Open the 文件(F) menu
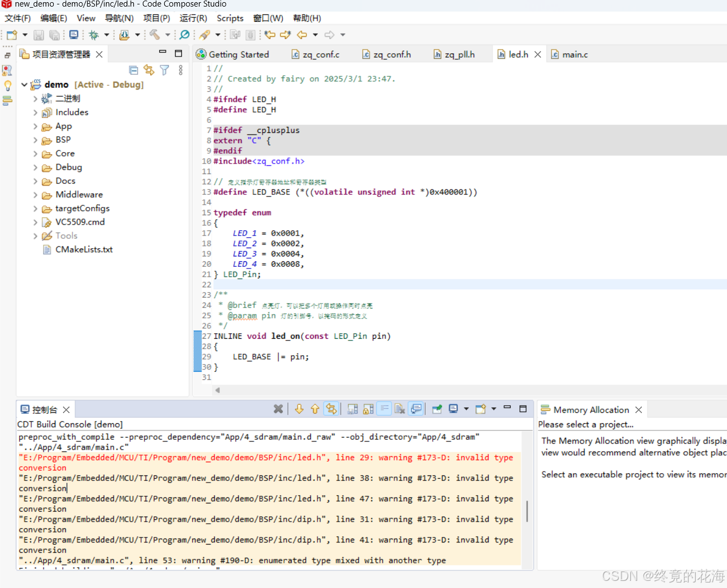Viewport: 727px width, 588px height. point(18,18)
